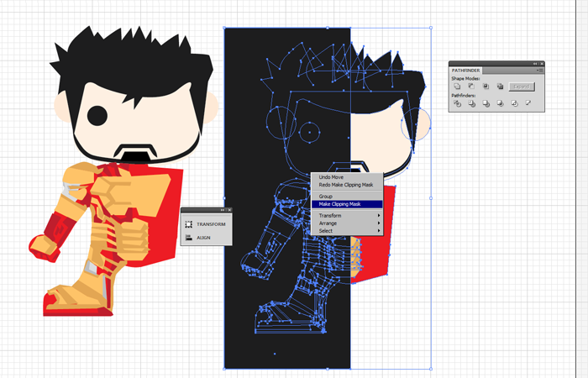Image resolution: width=588 pixels, height=378 pixels.
Task: Apply the Exclude shape mode in Pathfinder
Action: point(500,87)
